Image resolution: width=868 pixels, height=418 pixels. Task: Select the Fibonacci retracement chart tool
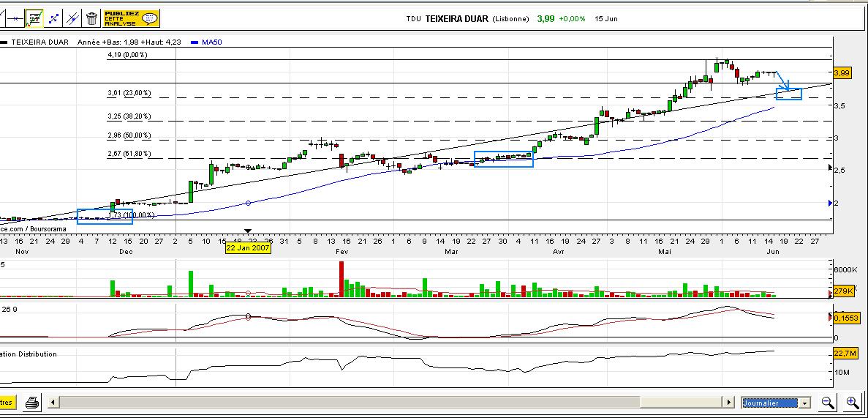(34, 18)
